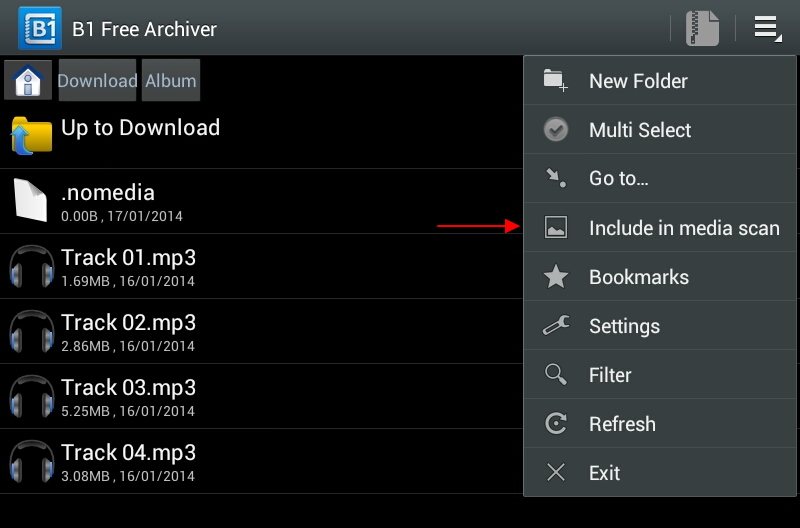Open Track 03.mp3 file name
Viewport: 800px width, 528px height.
[129, 388]
